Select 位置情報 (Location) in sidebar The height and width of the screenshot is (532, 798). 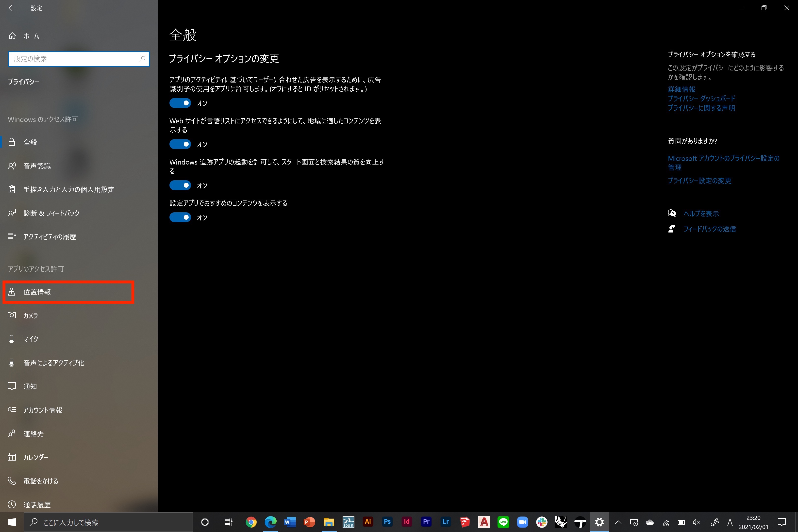tap(37, 292)
